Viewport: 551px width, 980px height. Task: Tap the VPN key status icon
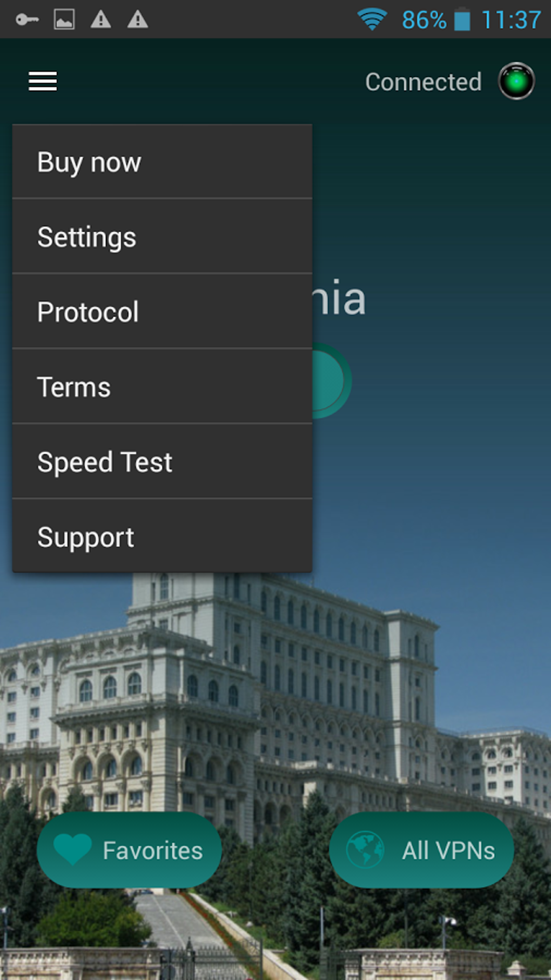(x=27, y=20)
